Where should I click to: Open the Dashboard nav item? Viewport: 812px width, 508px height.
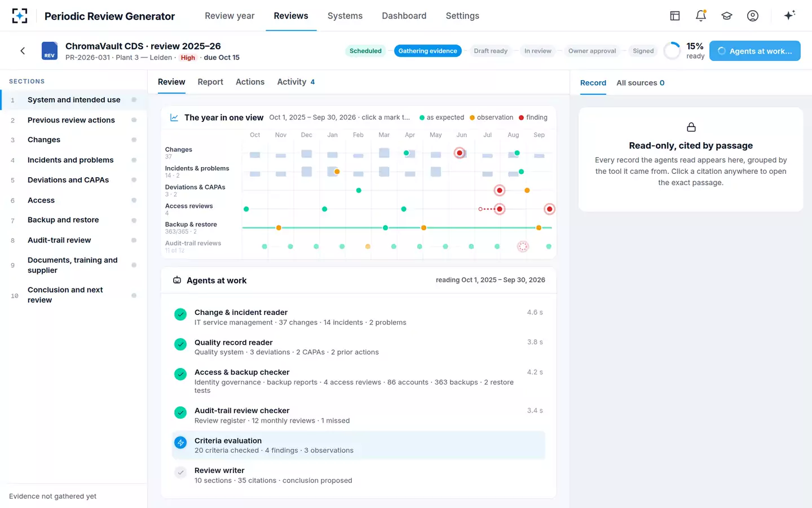(404, 16)
